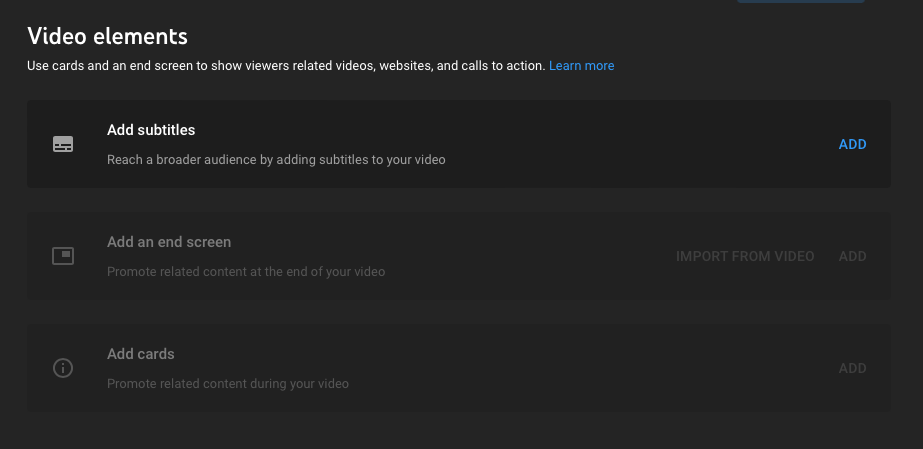Click the cards info circle icon

pyautogui.click(x=63, y=368)
